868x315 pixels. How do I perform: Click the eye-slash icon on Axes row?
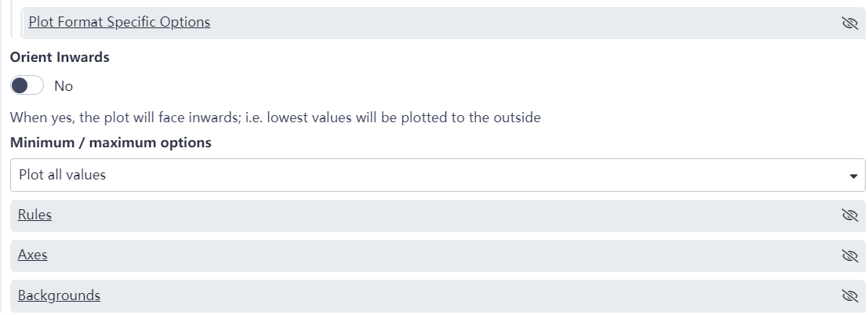coord(849,255)
